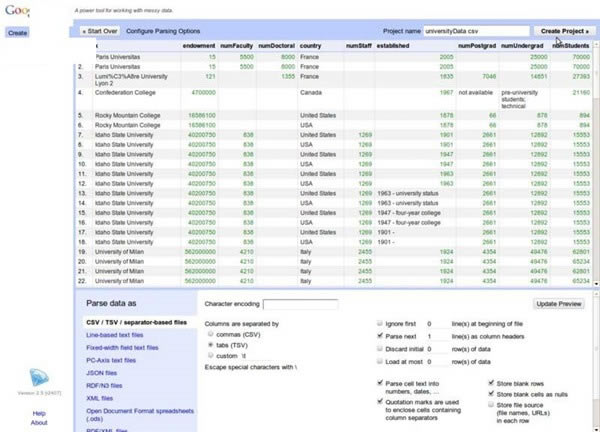Click the down arrow of the preview table scrollbar
The image size is (600, 432).
pos(596,284)
